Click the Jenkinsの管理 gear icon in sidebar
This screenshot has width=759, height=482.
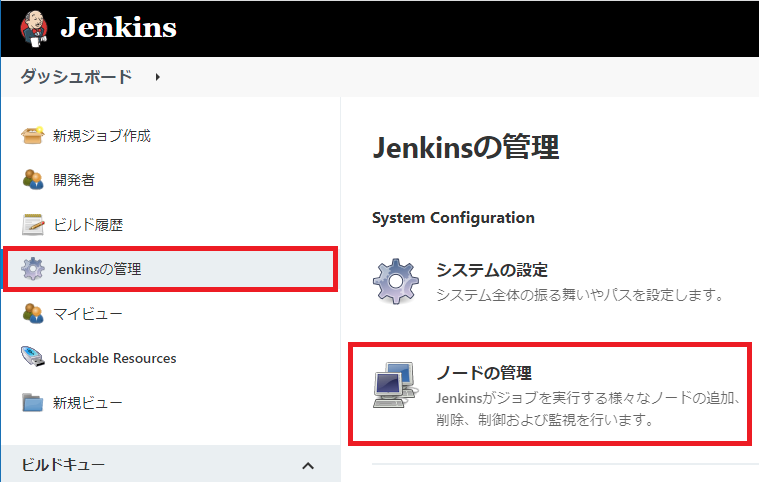point(32,269)
